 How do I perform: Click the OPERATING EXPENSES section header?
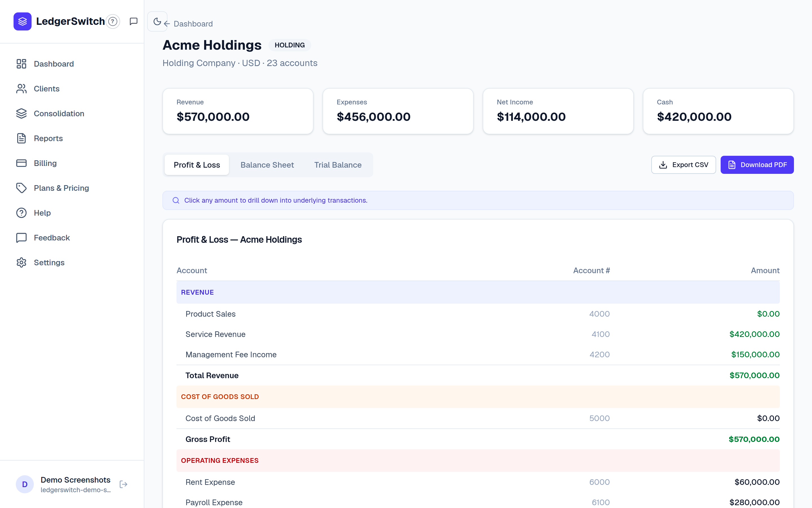(x=478, y=461)
